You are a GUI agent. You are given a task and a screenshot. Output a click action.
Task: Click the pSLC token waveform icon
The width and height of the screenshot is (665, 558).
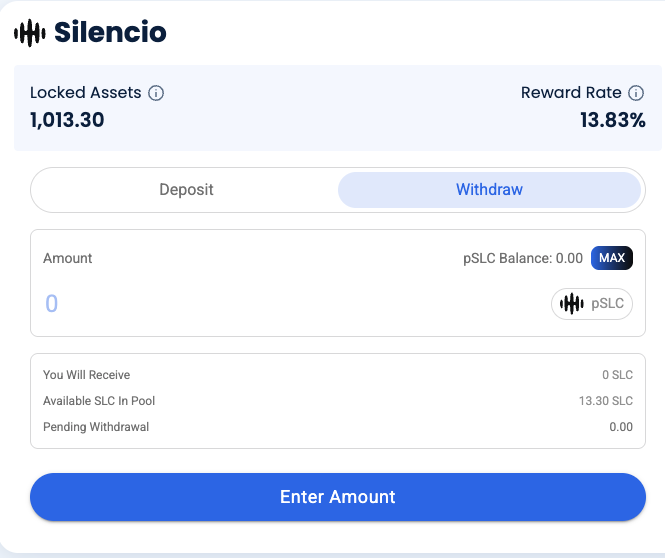571,304
